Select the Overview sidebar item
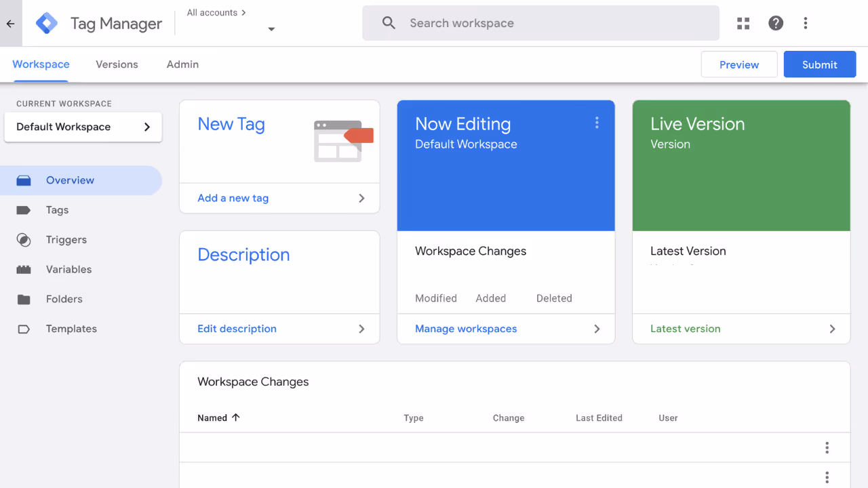 tap(68, 180)
